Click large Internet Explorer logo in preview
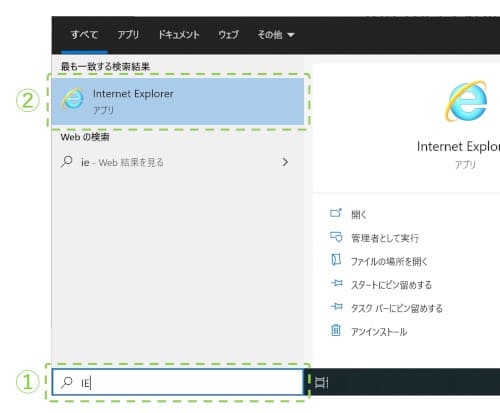The width and height of the screenshot is (500, 413). (x=466, y=101)
